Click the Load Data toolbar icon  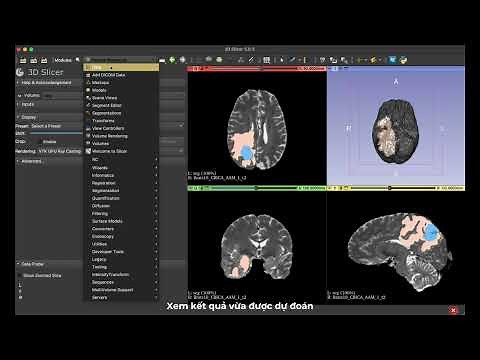click(23, 60)
